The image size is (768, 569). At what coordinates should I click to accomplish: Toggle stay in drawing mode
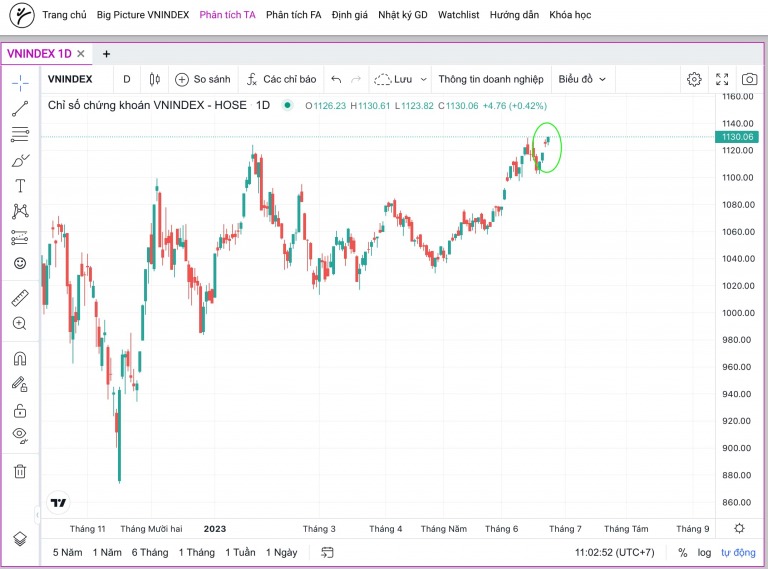click(x=20, y=384)
